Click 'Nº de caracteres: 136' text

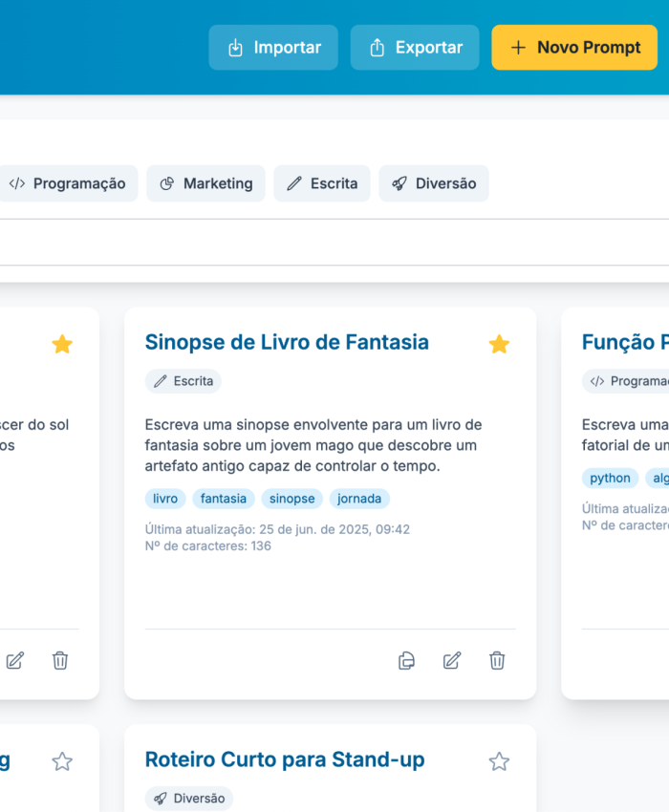click(x=207, y=545)
